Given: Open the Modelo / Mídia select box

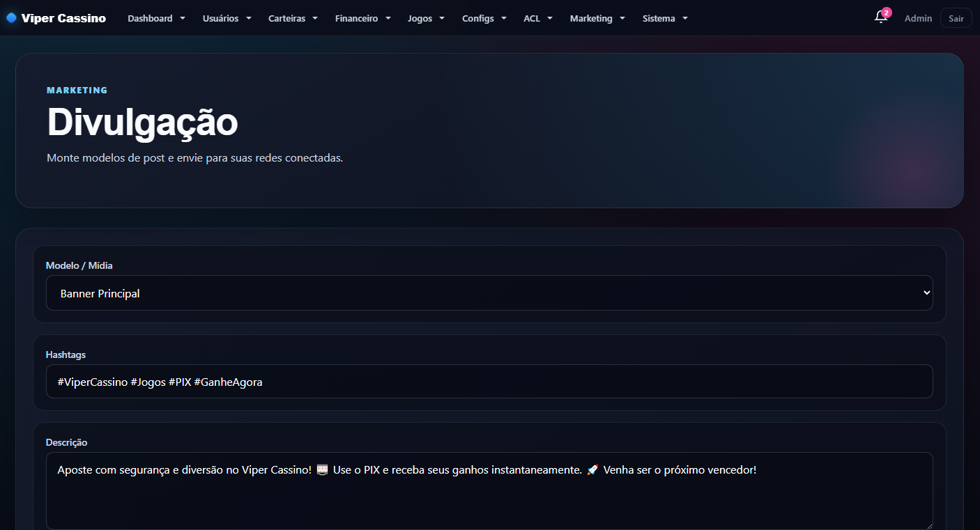Looking at the screenshot, I should (x=489, y=293).
